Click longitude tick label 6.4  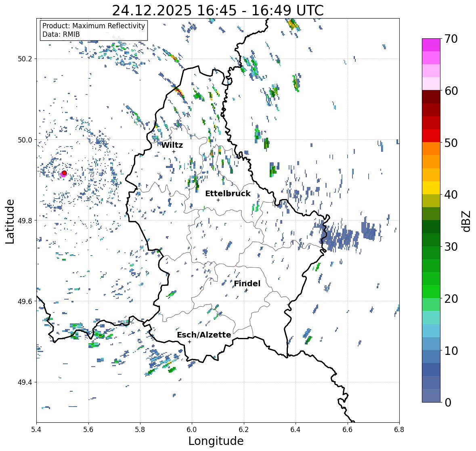click(296, 430)
